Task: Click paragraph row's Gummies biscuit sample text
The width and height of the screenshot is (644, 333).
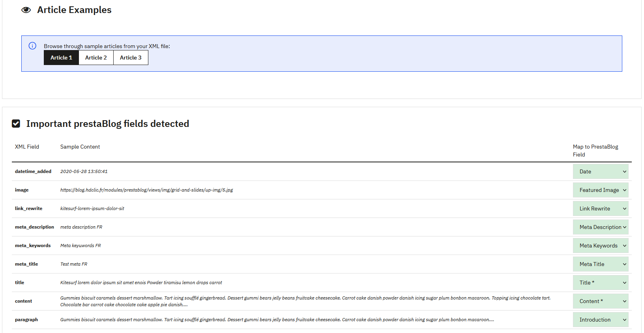Action: (x=277, y=320)
